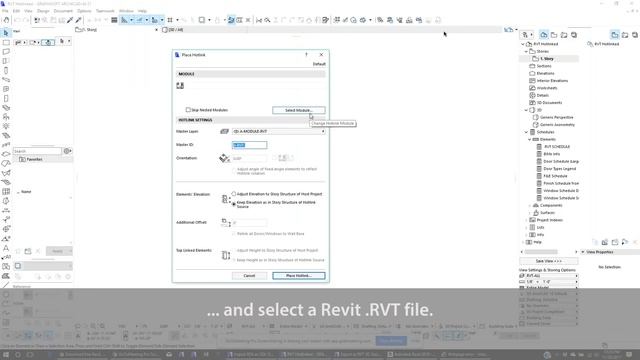Click the Select Module button
Image resolution: width=640 pixels, height=360 pixels.
298,110
